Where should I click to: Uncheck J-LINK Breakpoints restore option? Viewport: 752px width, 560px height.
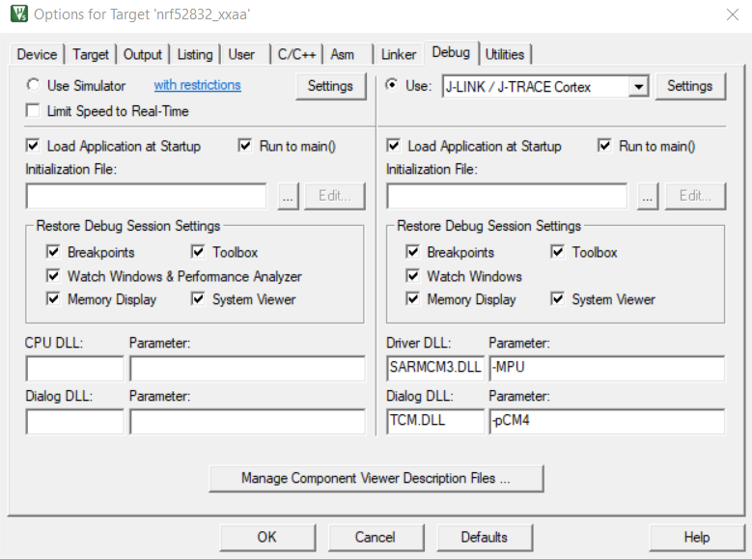click(x=412, y=251)
